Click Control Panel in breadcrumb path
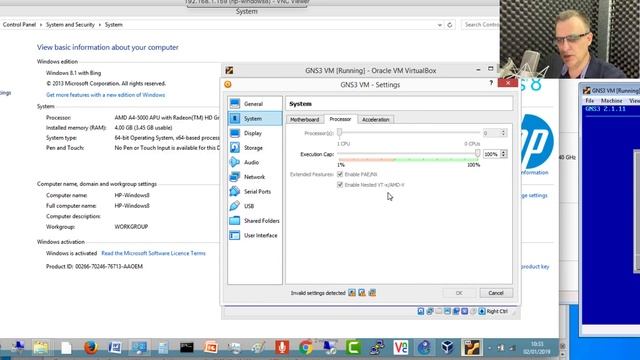640x360 pixels. 19,24
